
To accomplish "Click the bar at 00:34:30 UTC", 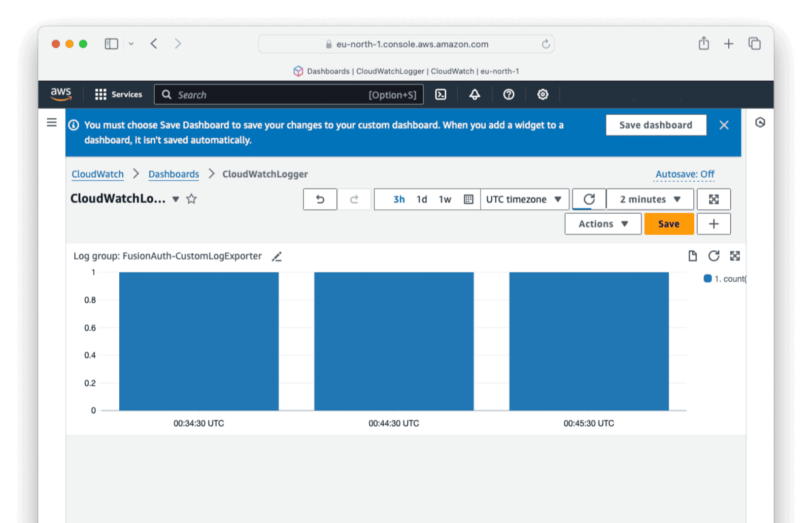I will tap(199, 341).
